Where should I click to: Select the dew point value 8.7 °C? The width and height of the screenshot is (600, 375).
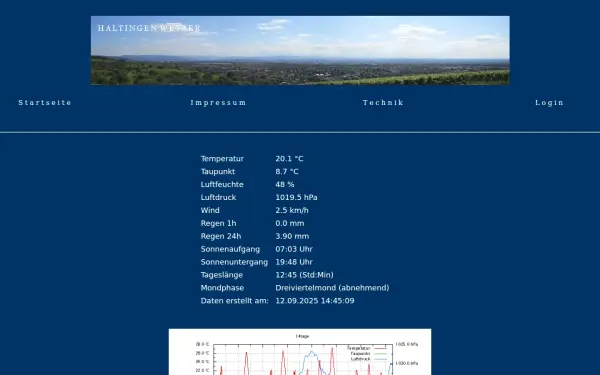click(287, 171)
